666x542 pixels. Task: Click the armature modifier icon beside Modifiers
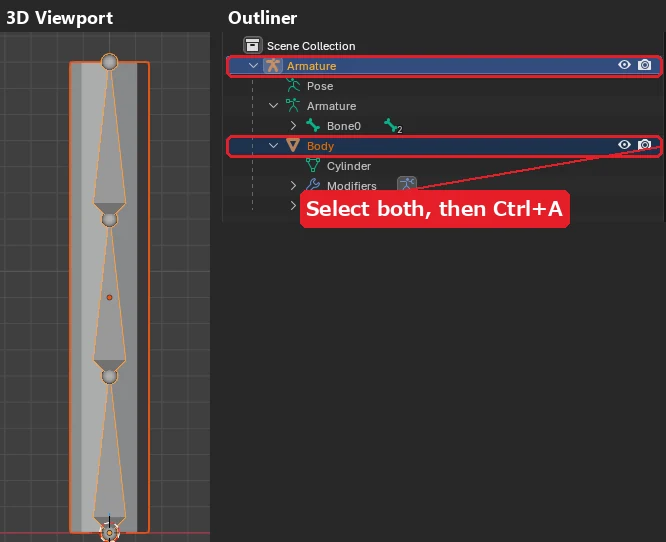[407, 183]
